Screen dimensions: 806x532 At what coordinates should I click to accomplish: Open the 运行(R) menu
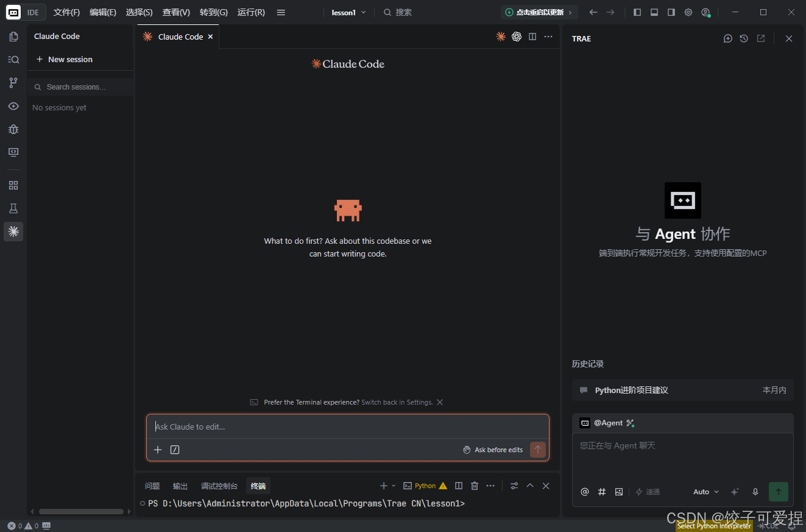coord(251,12)
